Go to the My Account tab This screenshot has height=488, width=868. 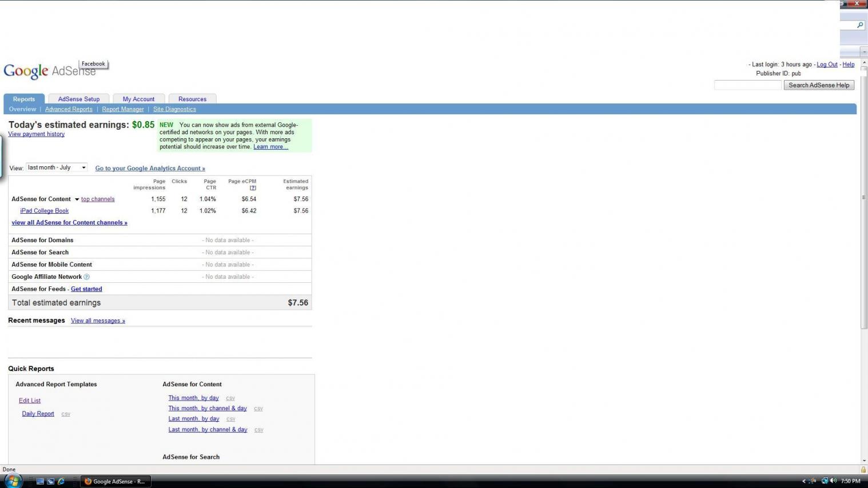pyautogui.click(x=139, y=99)
